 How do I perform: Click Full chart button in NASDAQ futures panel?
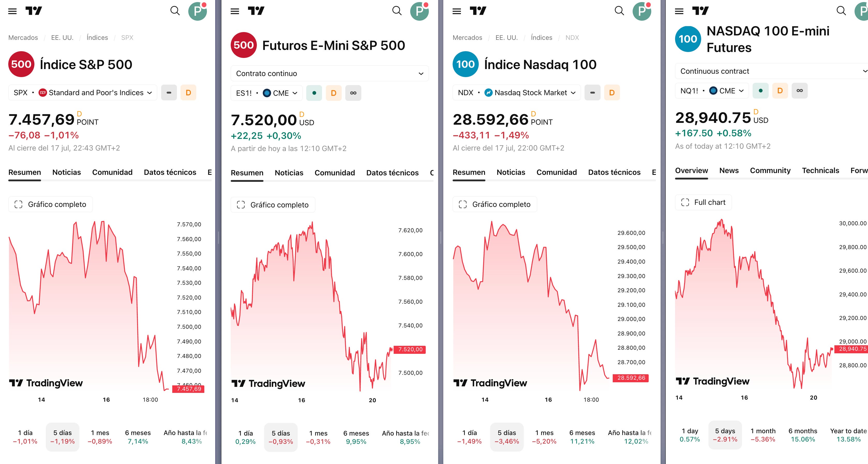(x=703, y=202)
